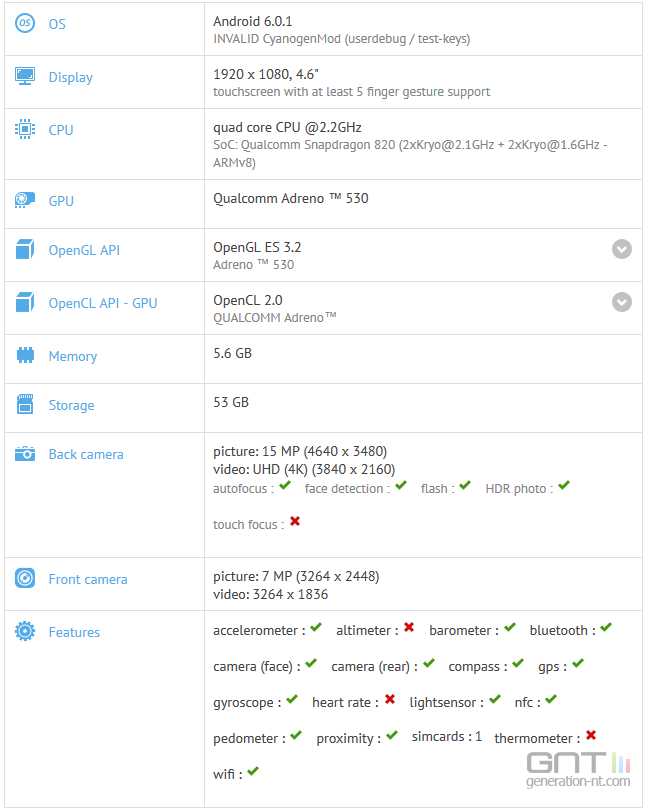648x810 pixels.
Task: Select the Features row label
Action: 74,632
